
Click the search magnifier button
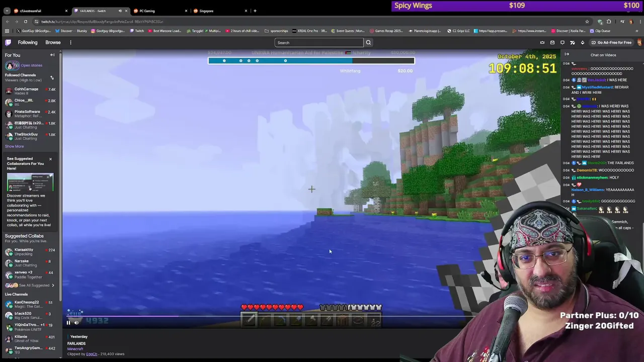(368, 43)
